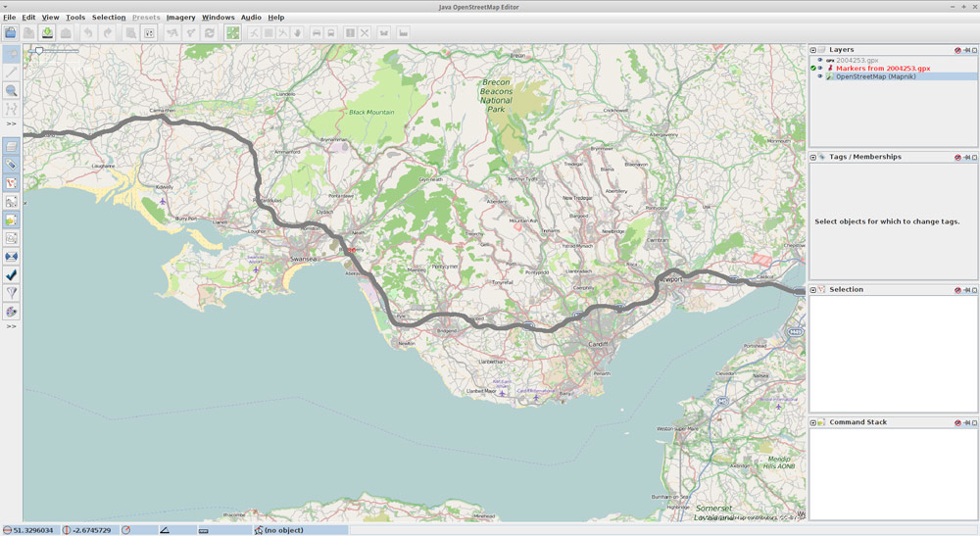Collapse the Tags / Memberships panel

pyautogui.click(x=813, y=157)
